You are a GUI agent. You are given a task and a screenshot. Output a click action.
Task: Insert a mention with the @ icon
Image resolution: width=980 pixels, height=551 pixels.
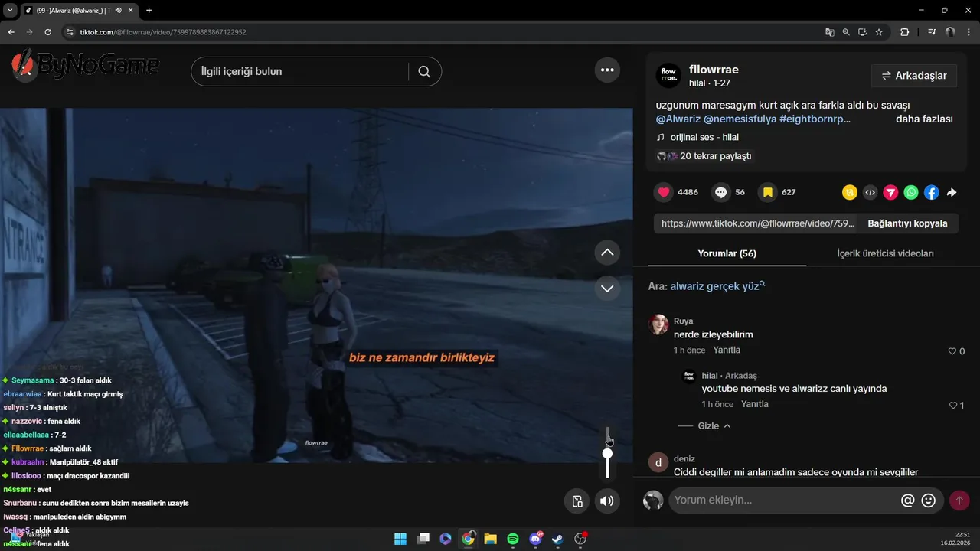[908, 500]
